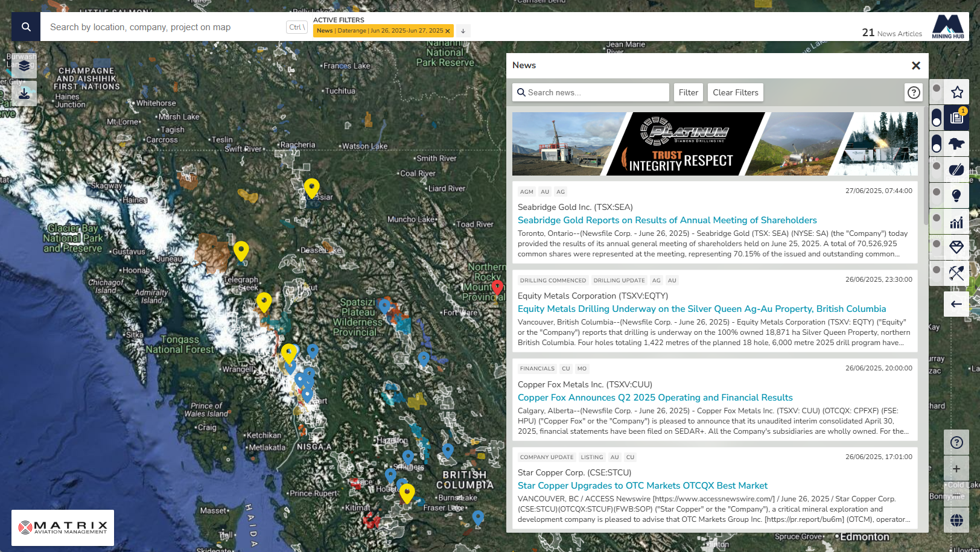Open the pickaxe and shovel mines icon
The height and width of the screenshot is (552, 980).
[956, 273]
